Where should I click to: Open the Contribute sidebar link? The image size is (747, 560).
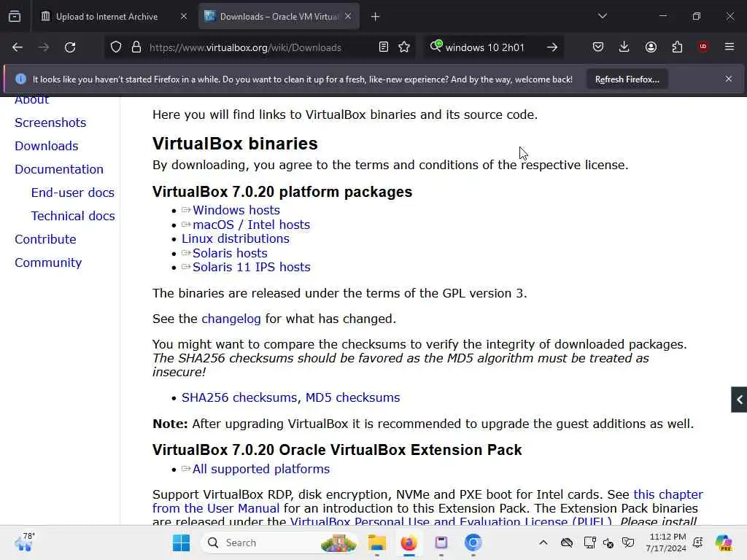(45, 239)
